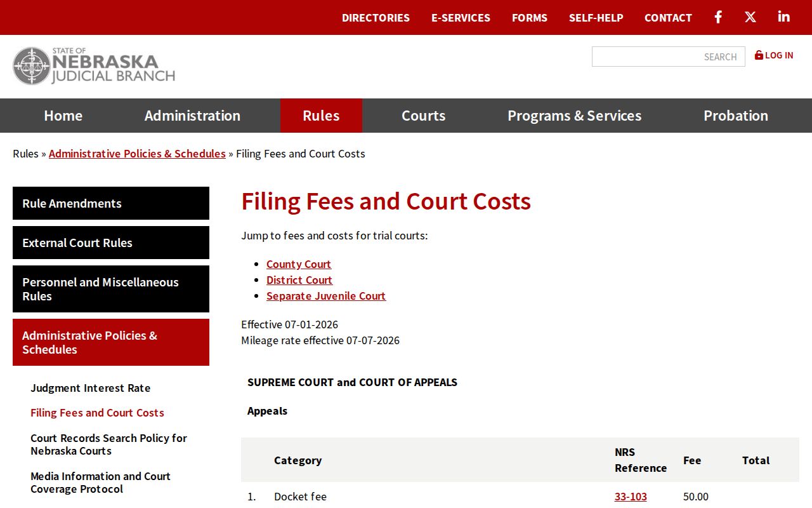The image size is (812, 508).
Task: Jump to County Court fees
Action: click(x=299, y=264)
